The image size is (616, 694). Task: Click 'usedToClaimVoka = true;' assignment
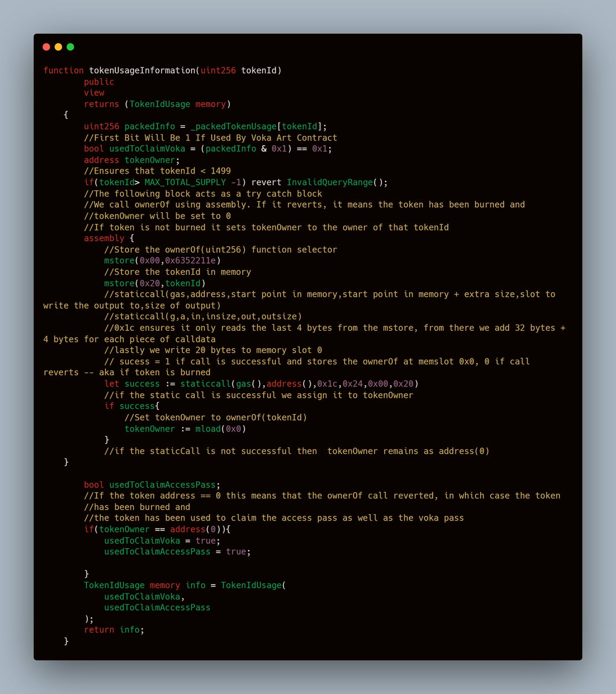pyautogui.click(x=163, y=541)
